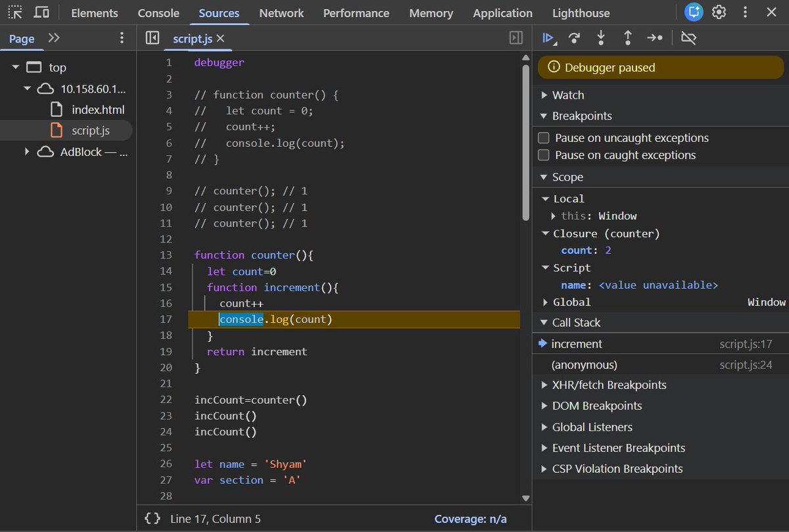This screenshot has width=789, height=532.
Task: Click the Step icon
Action: [655, 38]
